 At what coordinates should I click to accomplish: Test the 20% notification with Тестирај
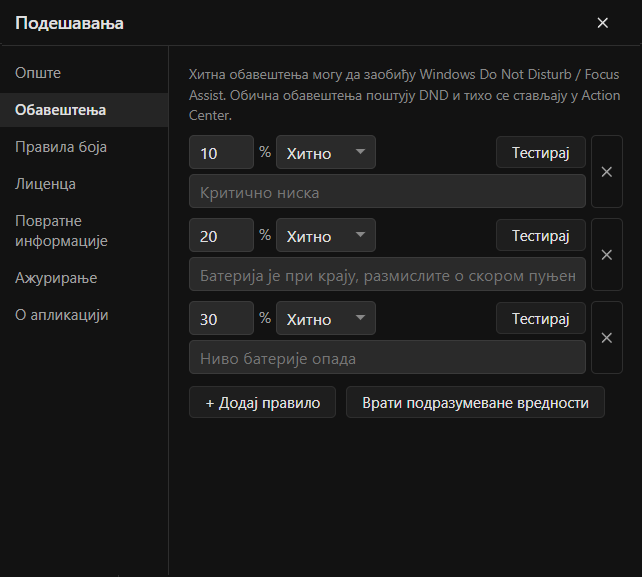[x=541, y=235]
